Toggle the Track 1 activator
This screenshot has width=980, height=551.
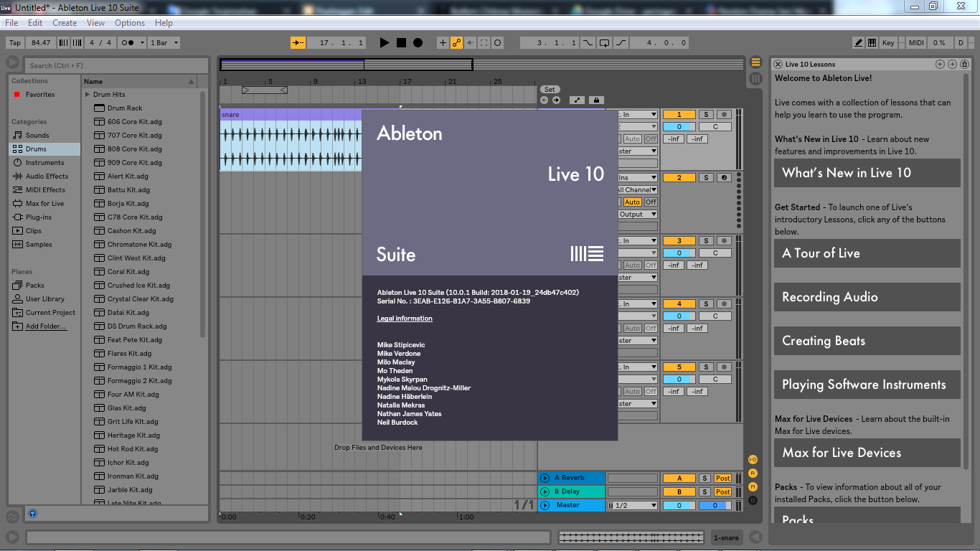[679, 115]
